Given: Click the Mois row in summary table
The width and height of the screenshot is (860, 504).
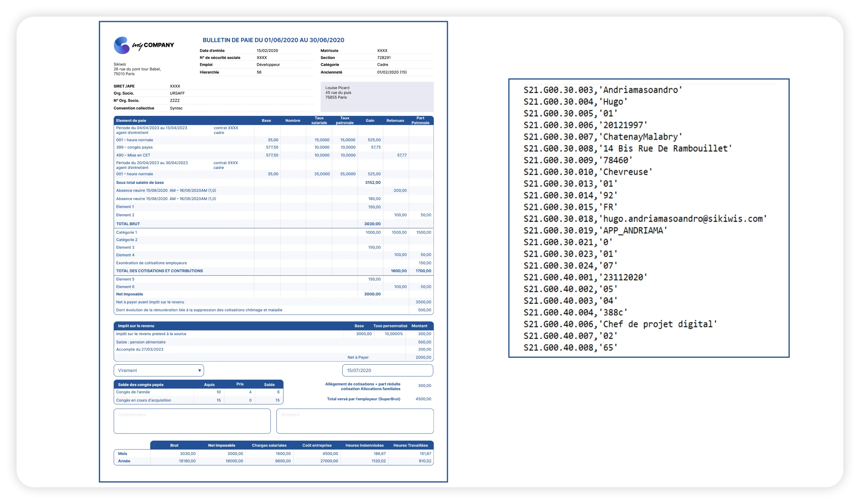Looking at the screenshot, I should (274, 454).
